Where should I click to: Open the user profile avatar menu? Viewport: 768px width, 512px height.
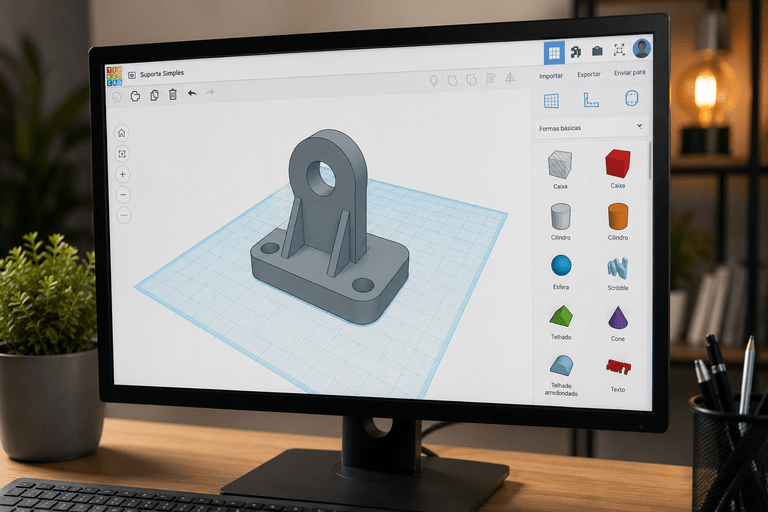point(641,49)
